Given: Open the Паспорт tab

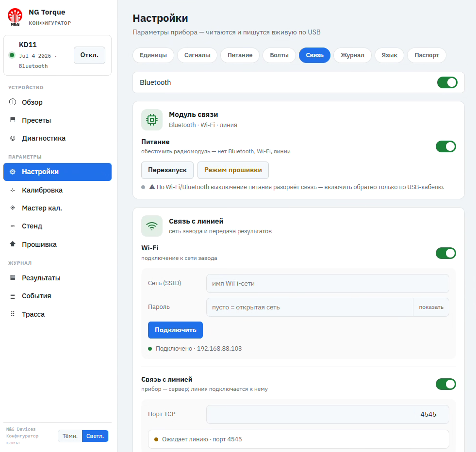Looking at the screenshot, I should coord(427,55).
